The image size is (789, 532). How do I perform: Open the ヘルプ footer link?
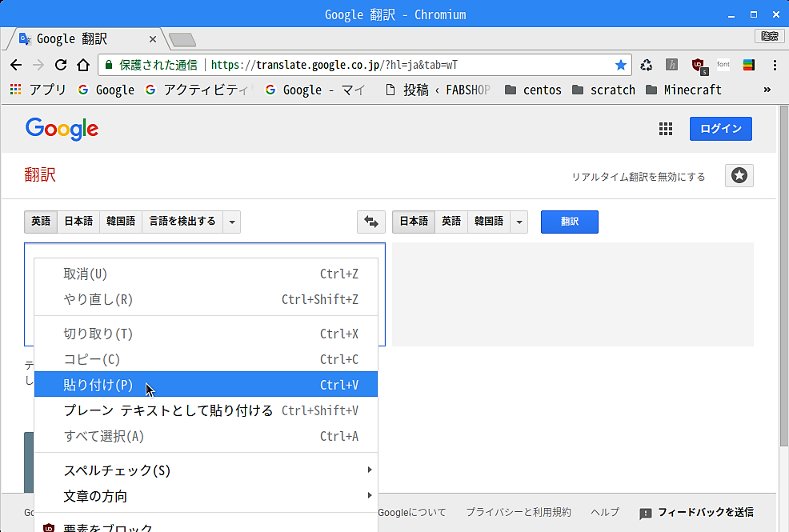point(605,512)
